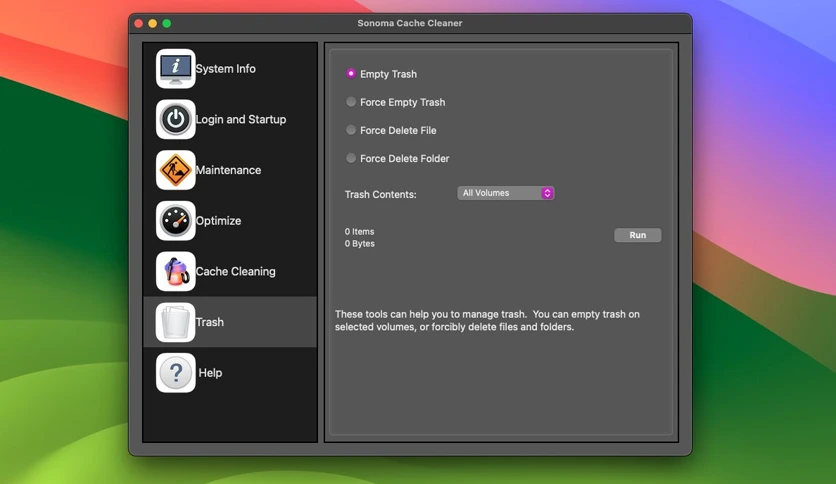
Task: Open the System Info monitor icon
Action: point(175,69)
